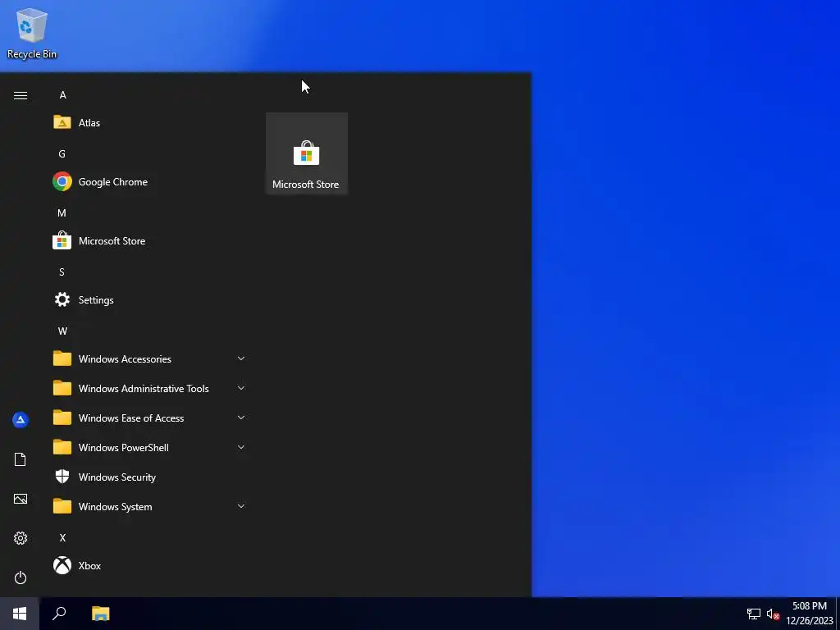Image resolution: width=840 pixels, height=630 pixels.
Task: Open the clock showing 5:08 PM
Action: click(809, 614)
